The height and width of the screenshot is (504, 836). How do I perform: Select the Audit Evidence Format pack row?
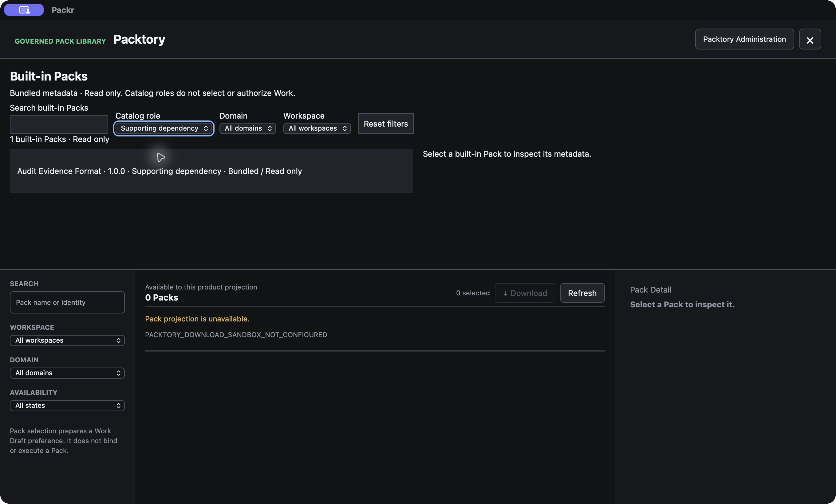(211, 171)
